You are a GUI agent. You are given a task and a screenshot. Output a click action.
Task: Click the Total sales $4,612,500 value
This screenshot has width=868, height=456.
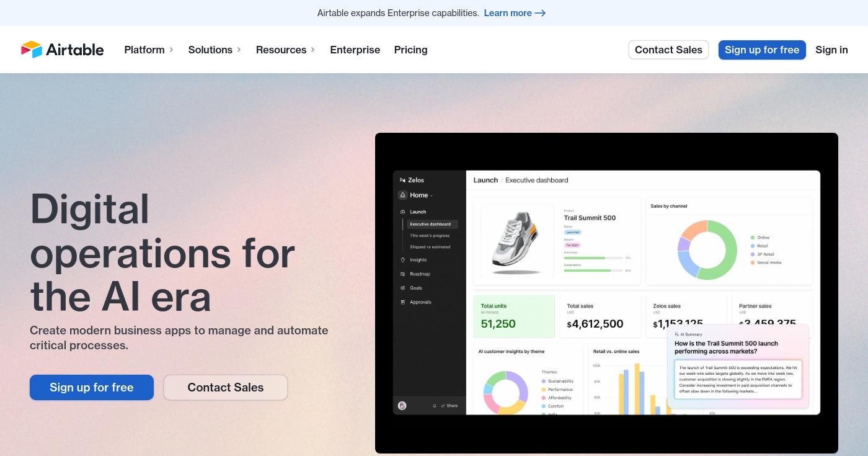click(595, 324)
